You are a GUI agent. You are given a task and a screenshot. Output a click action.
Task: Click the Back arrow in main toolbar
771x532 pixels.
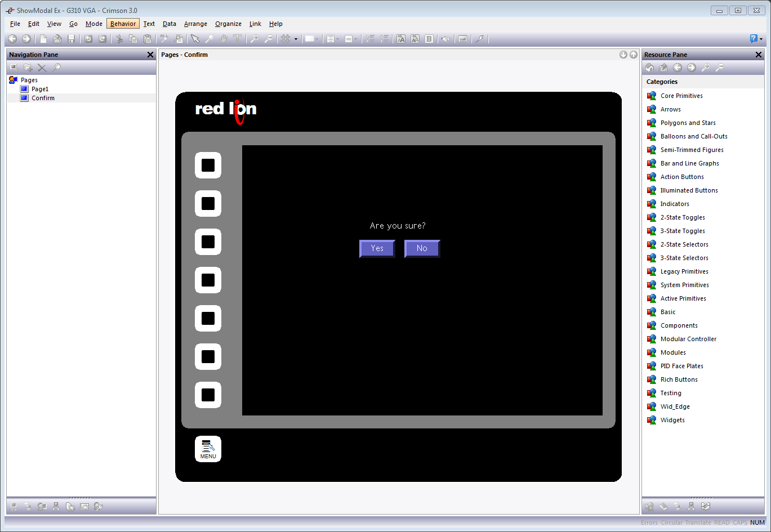(12, 39)
